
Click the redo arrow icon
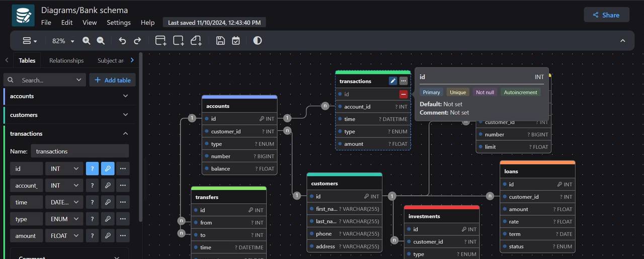[x=137, y=41]
